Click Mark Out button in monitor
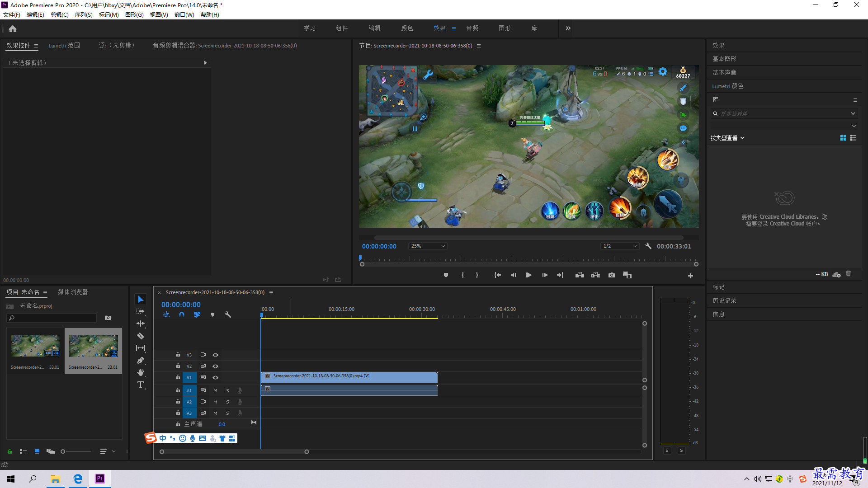 click(x=477, y=275)
